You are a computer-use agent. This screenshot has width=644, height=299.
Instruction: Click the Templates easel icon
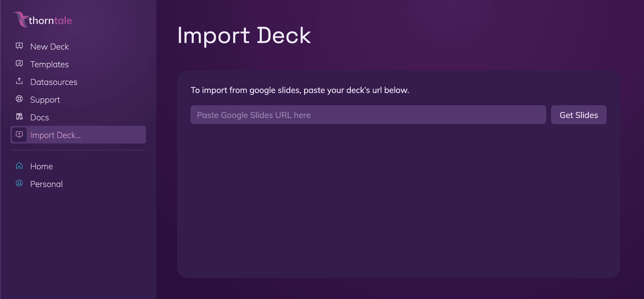click(19, 63)
